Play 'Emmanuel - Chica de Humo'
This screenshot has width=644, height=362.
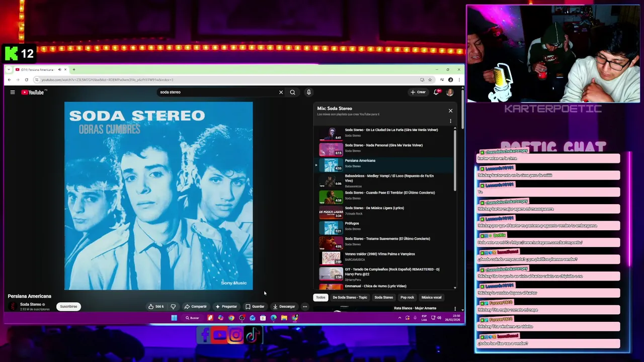[x=385, y=286]
